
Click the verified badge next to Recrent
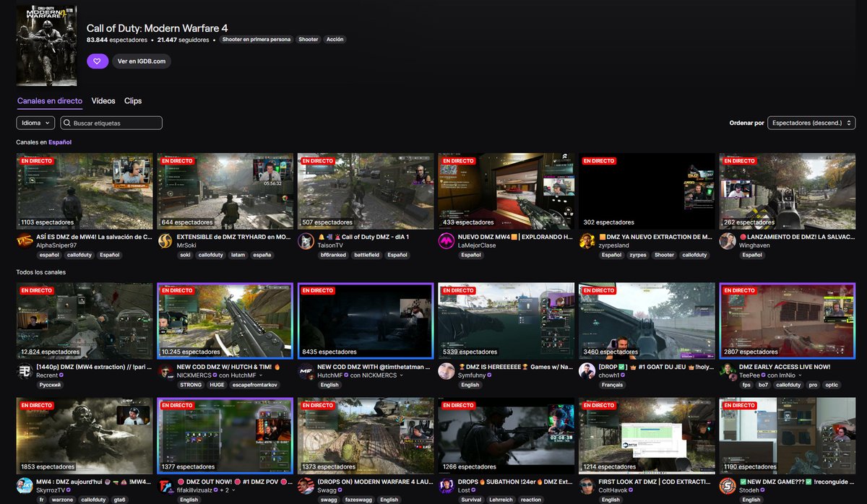coord(62,376)
